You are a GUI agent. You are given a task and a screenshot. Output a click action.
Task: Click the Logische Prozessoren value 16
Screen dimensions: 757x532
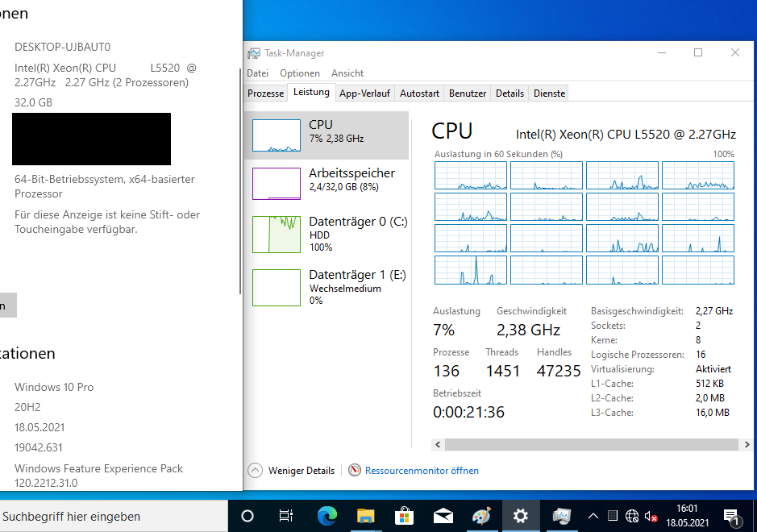click(x=701, y=355)
